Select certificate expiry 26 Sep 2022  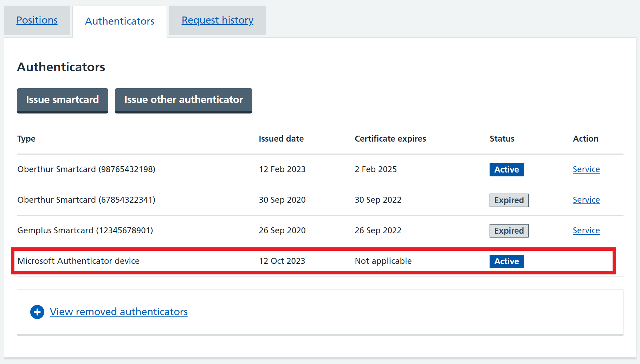[378, 230]
